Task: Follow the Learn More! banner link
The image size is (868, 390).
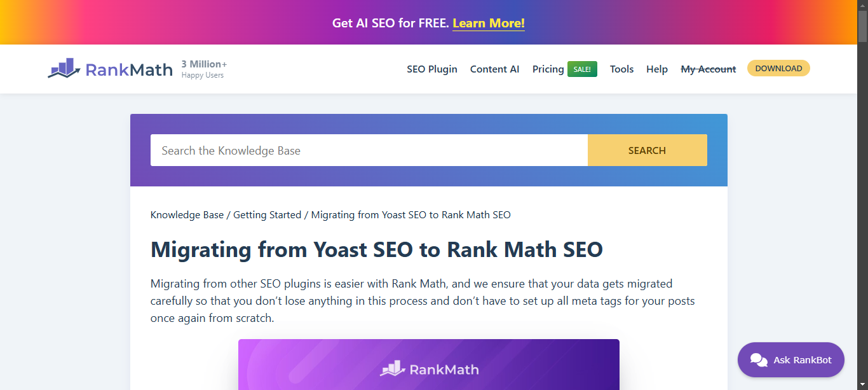Action: 489,24
